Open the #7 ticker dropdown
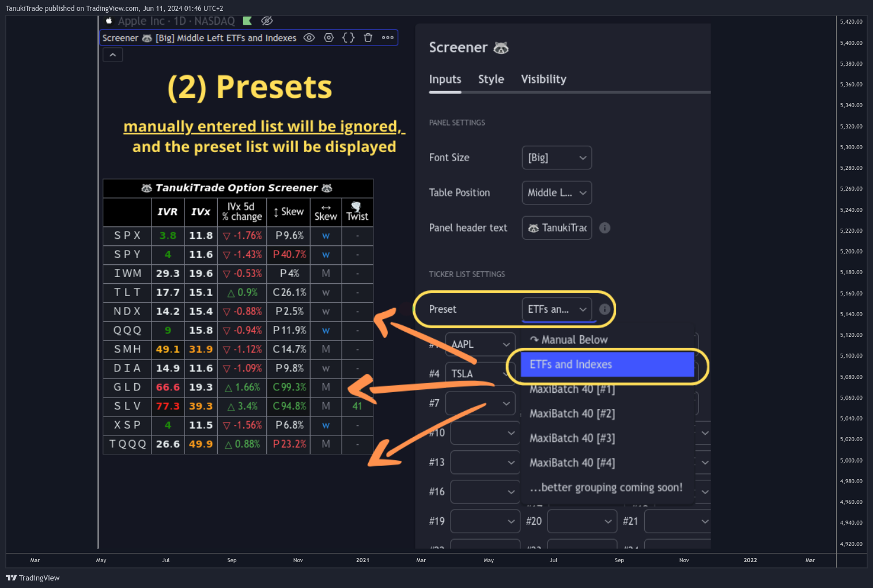Image resolution: width=873 pixels, height=588 pixels. [480, 403]
